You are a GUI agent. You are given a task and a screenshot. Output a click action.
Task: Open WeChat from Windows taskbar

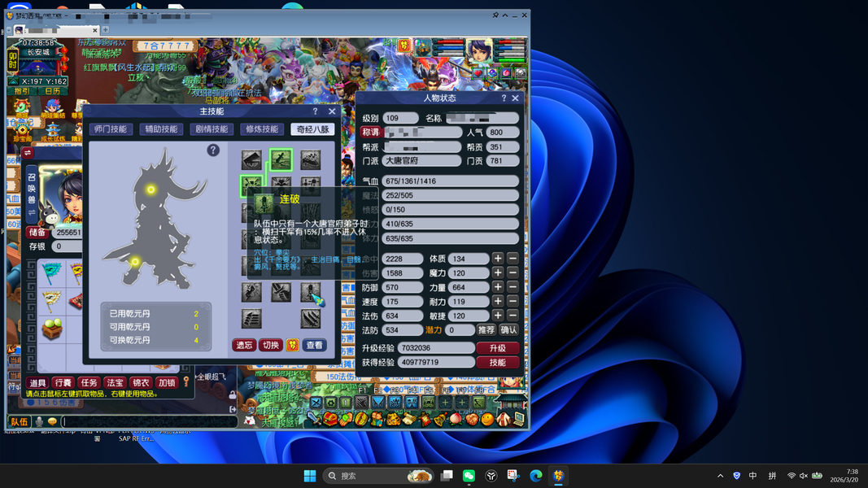(x=469, y=476)
